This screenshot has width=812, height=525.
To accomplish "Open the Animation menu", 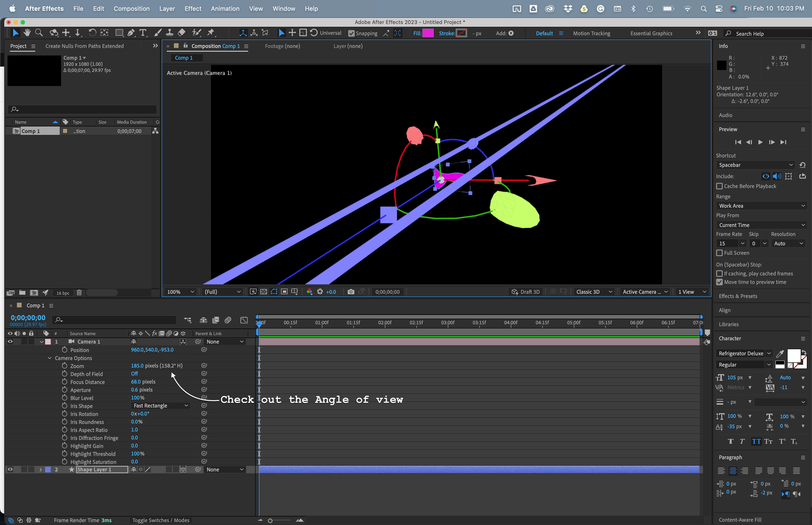I will click(225, 8).
